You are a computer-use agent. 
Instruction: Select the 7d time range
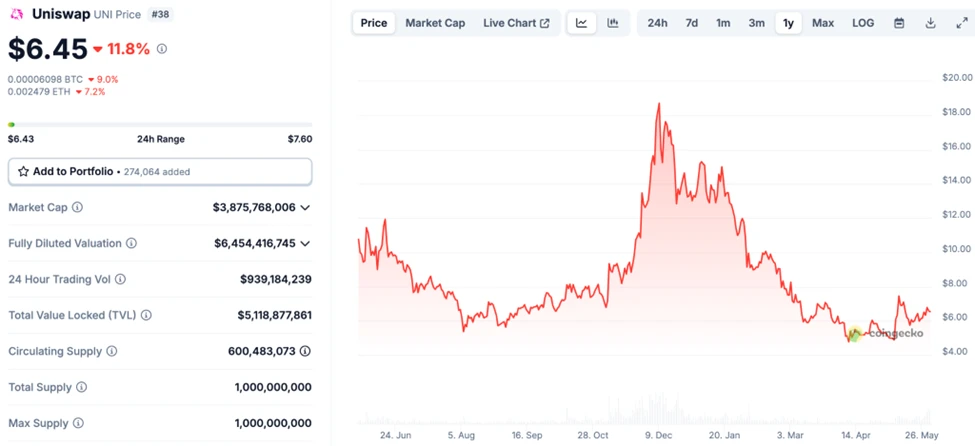click(x=691, y=23)
